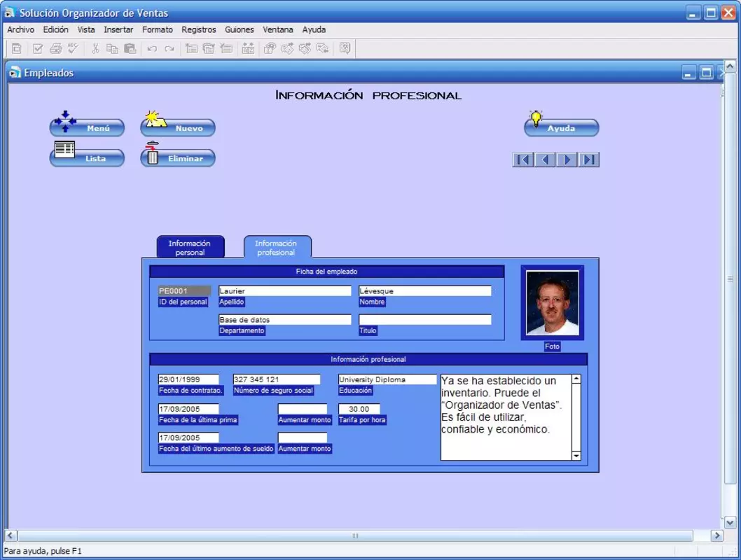Click the Apellido field containing Laurier

285,291
